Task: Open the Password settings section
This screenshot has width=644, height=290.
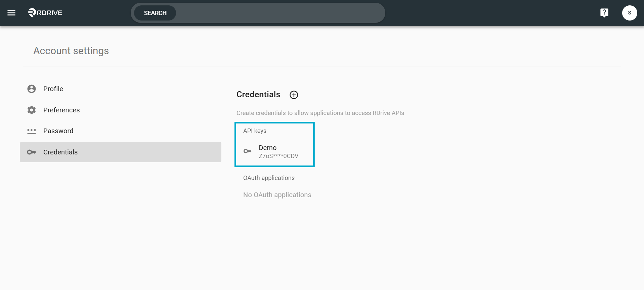Action: point(120,131)
